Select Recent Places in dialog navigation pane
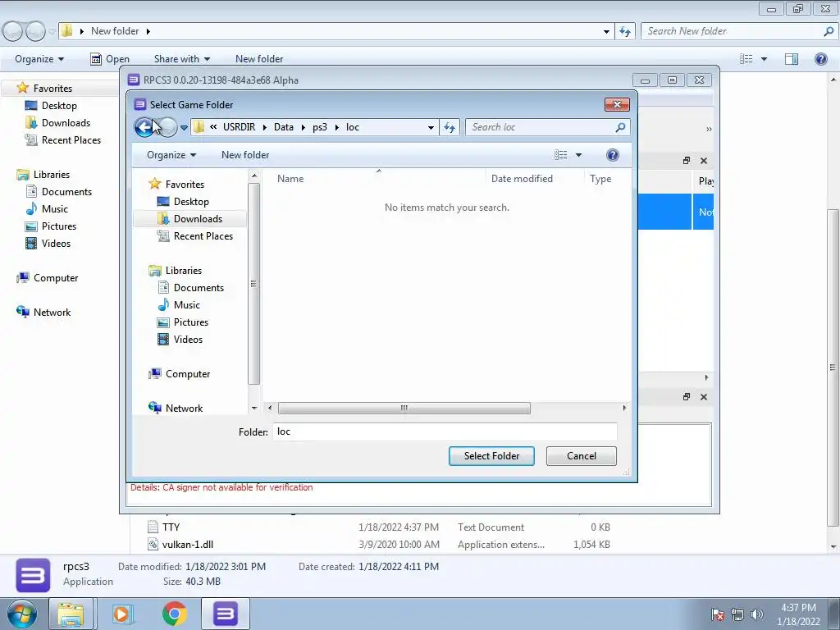The width and height of the screenshot is (840, 630). 203,235
